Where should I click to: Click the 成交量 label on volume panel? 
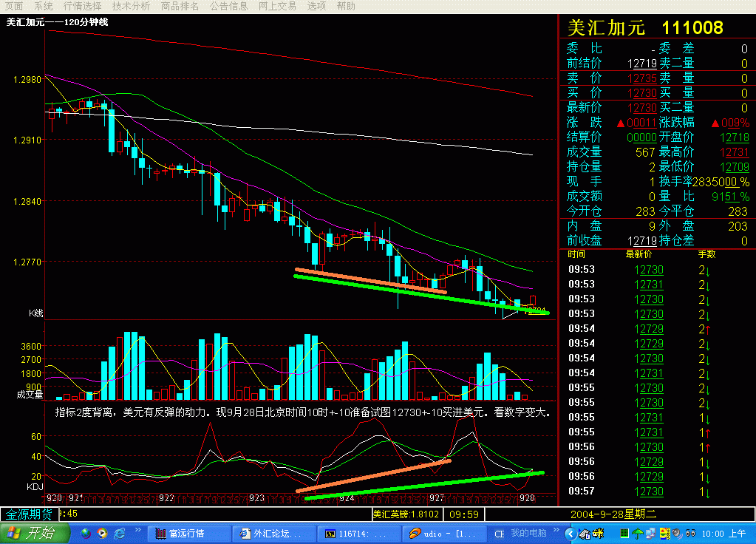(x=30, y=395)
